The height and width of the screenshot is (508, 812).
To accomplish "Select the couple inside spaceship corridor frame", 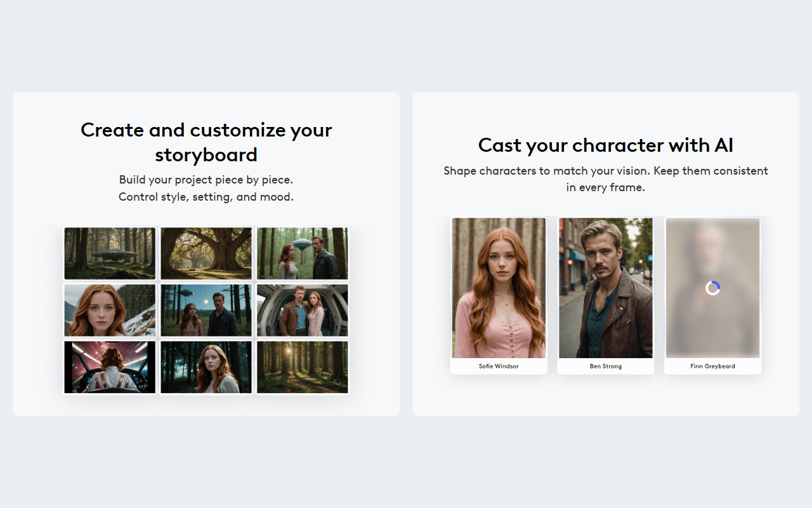I will point(303,310).
